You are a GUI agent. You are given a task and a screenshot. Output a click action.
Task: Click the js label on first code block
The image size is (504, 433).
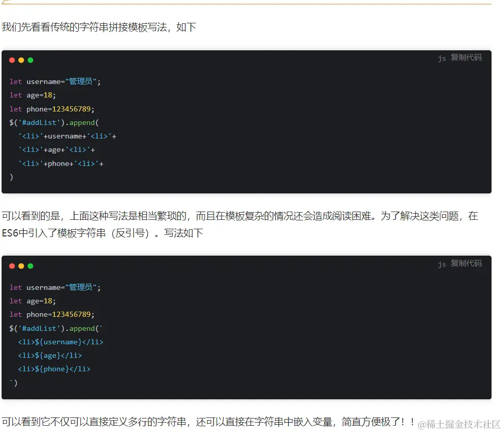coord(442,58)
